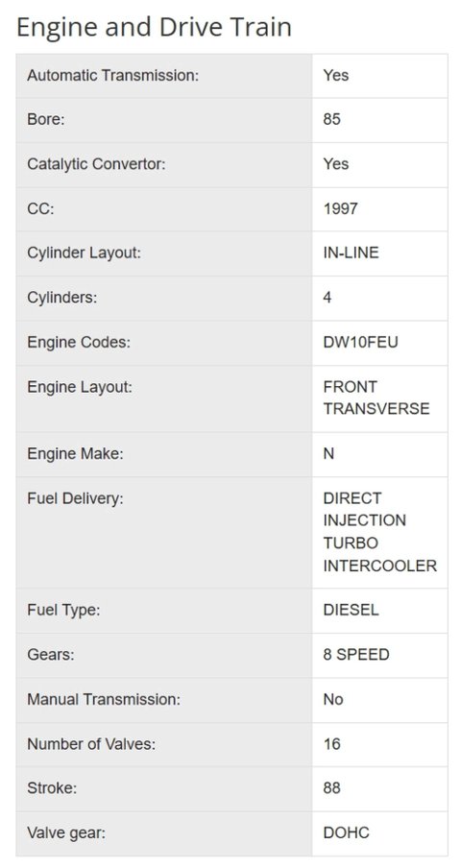Click the FRONT TRANSVERSE engine layout value
Viewport: 461px width, 868px height.
click(x=376, y=398)
